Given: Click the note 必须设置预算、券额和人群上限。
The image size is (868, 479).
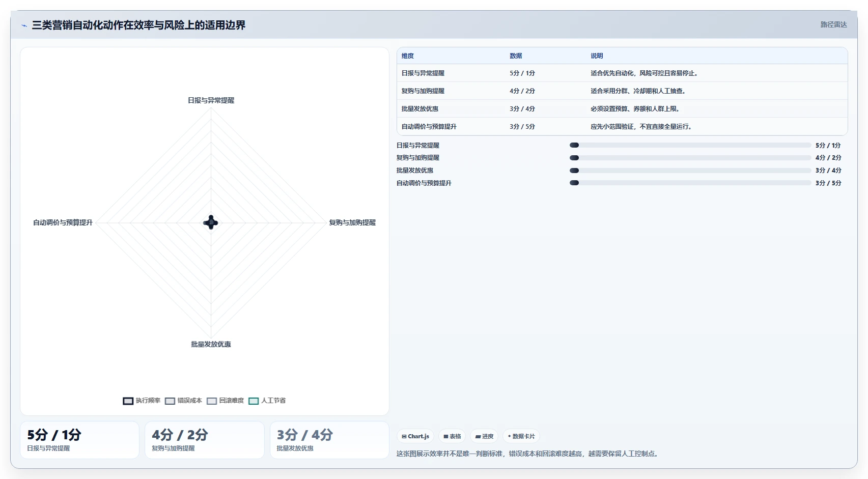Looking at the screenshot, I should [635, 109].
